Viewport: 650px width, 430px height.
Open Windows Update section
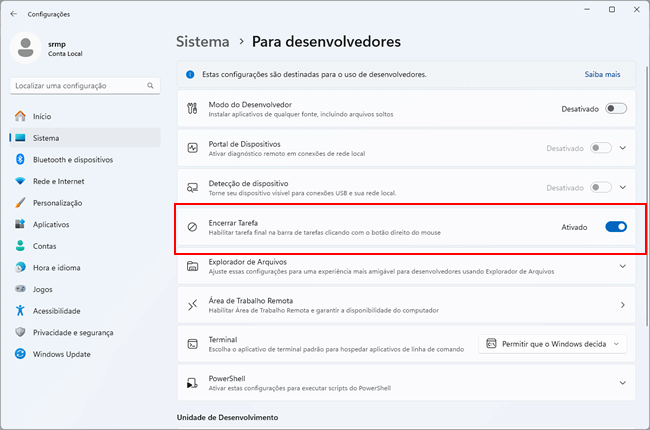click(85, 354)
